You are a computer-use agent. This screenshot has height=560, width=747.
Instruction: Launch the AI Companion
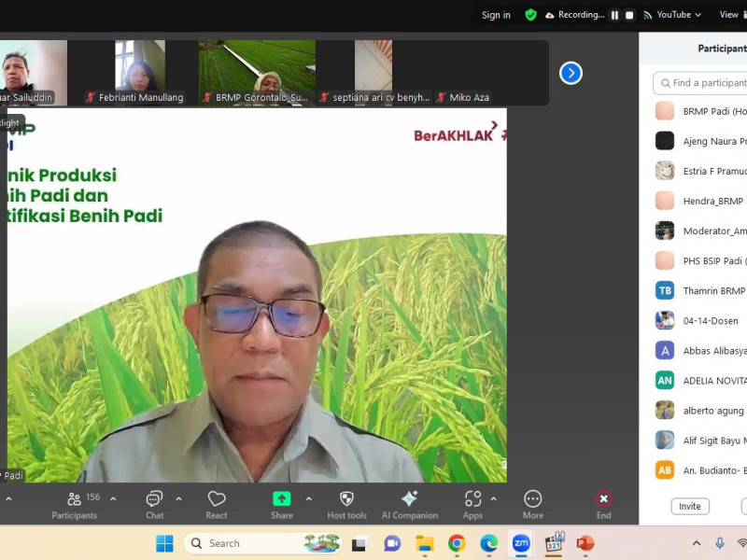409,499
